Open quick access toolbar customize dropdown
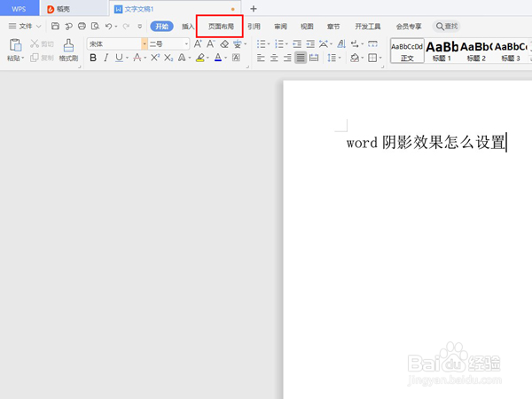The width and height of the screenshot is (532, 399). 140,26
